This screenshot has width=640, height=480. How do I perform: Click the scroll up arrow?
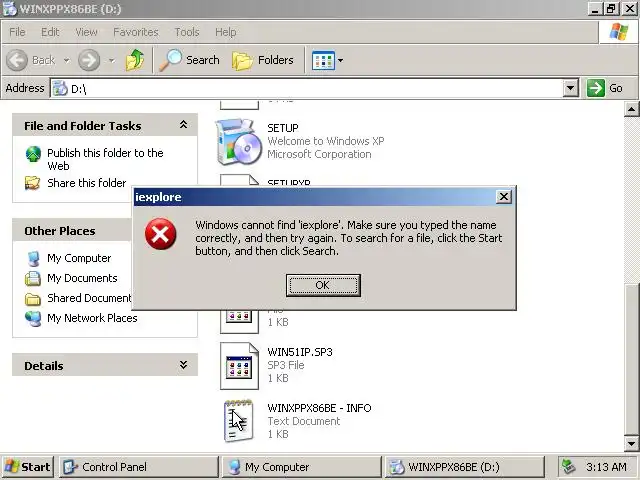click(631, 109)
